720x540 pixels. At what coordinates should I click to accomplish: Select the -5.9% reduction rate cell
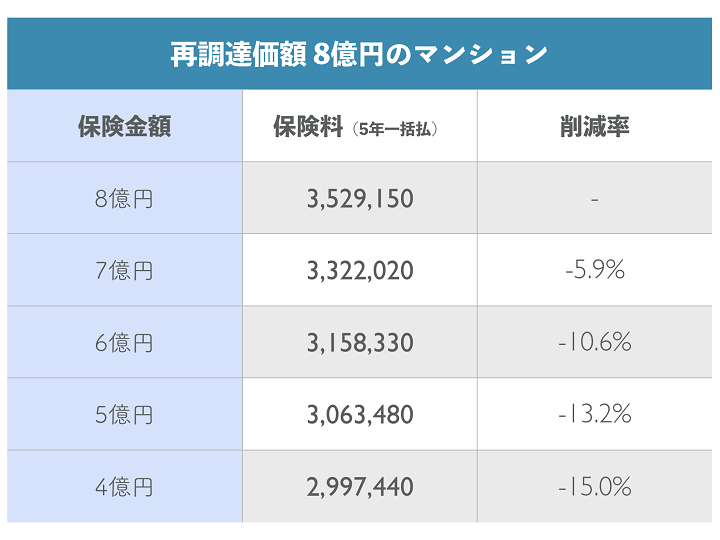595,271
